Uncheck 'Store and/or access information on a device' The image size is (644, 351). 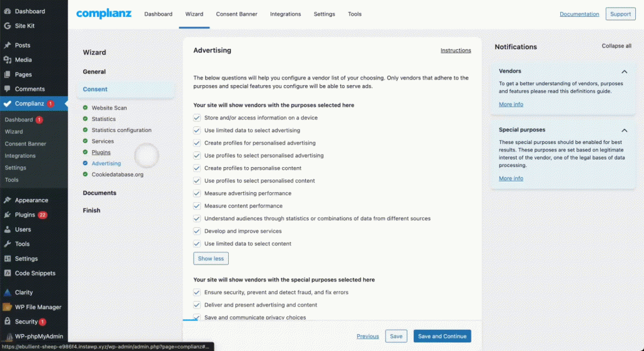197,118
